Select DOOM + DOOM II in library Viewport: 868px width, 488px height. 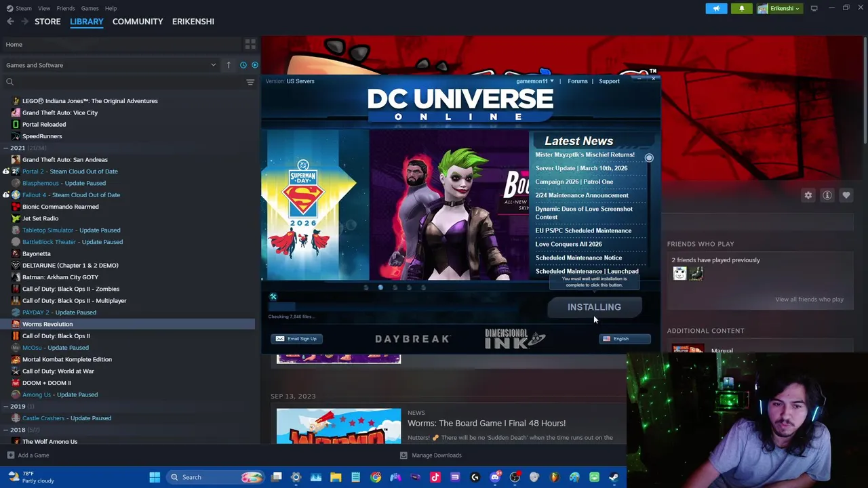tap(47, 383)
